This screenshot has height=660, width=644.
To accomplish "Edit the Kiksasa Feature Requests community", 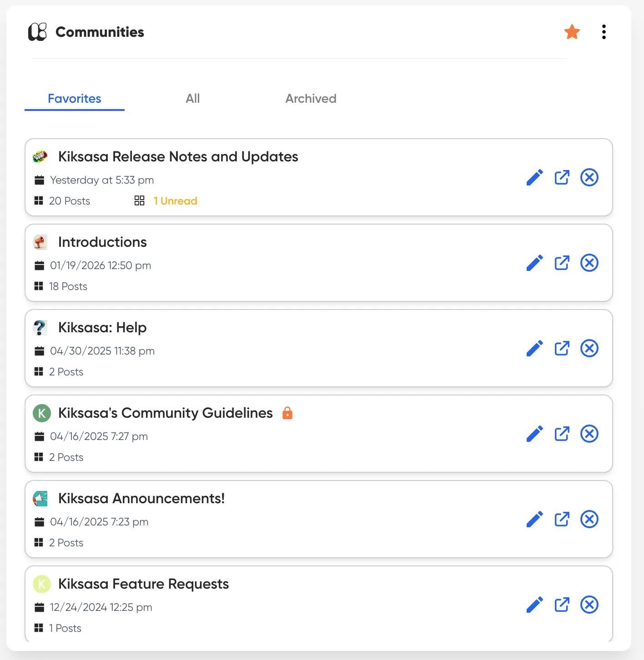I will tap(535, 605).
